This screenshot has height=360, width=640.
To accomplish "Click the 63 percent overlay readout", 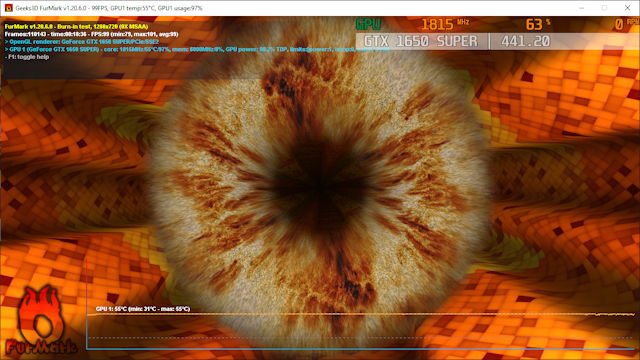I will [538, 24].
